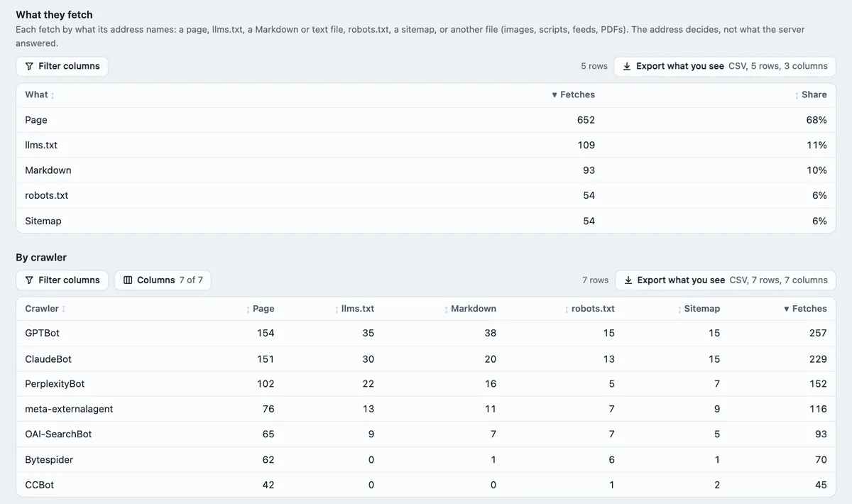Click meta-externalagent's Page count 76

tap(268, 409)
